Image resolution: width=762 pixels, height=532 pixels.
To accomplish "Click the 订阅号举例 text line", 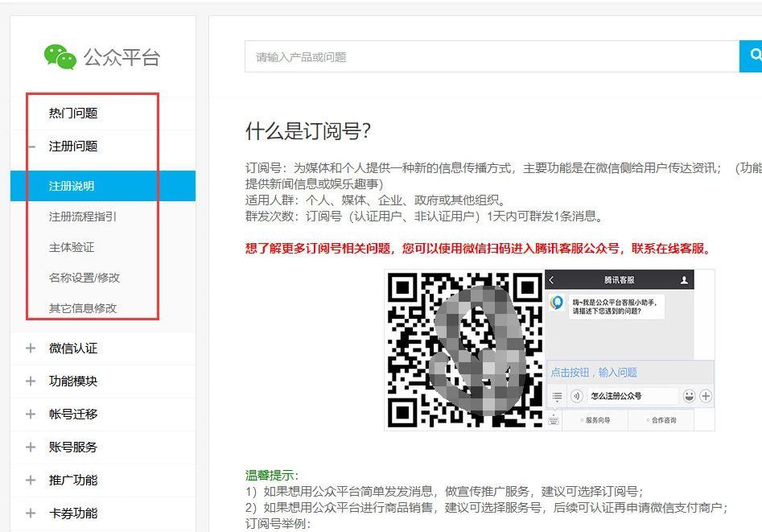I will click(x=278, y=524).
